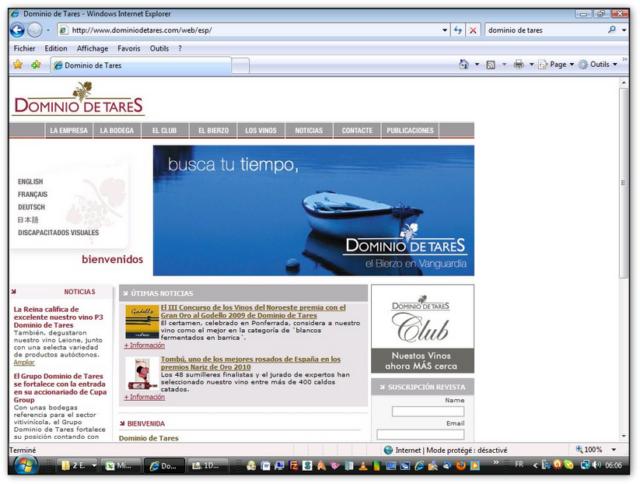Open a new blank tab

(x=240, y=66)
